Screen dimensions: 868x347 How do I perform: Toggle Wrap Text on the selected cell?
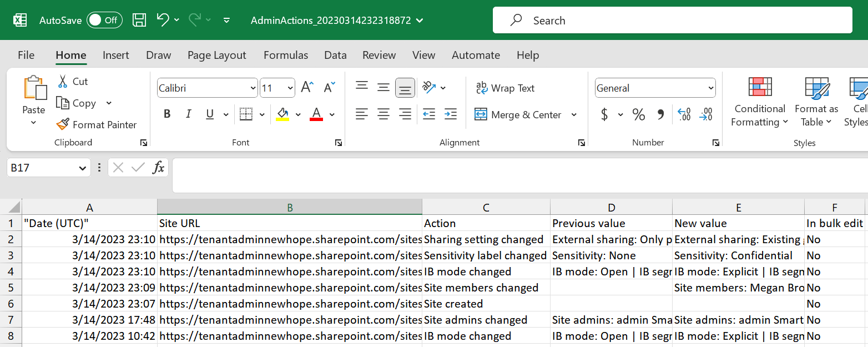[x=506, y=88]
